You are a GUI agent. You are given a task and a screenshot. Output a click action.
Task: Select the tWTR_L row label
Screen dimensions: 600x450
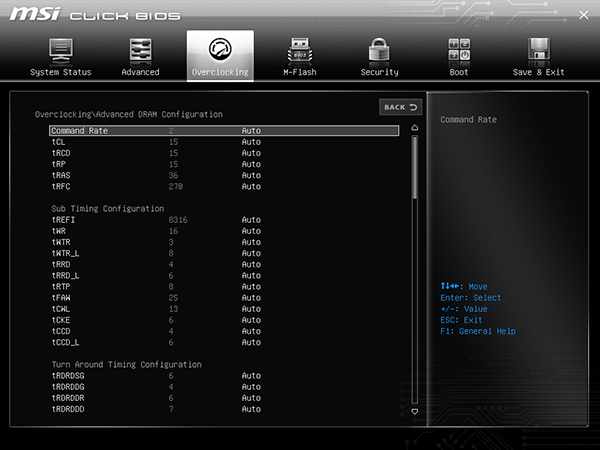[65, 253]
